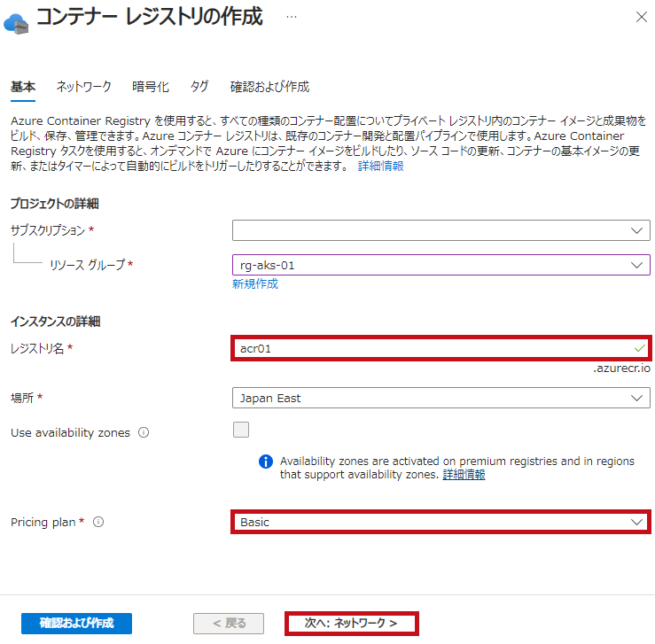Switch to the ネットワーク tab
This screenshot has width=655, height=644.
[x=83, y=87]
